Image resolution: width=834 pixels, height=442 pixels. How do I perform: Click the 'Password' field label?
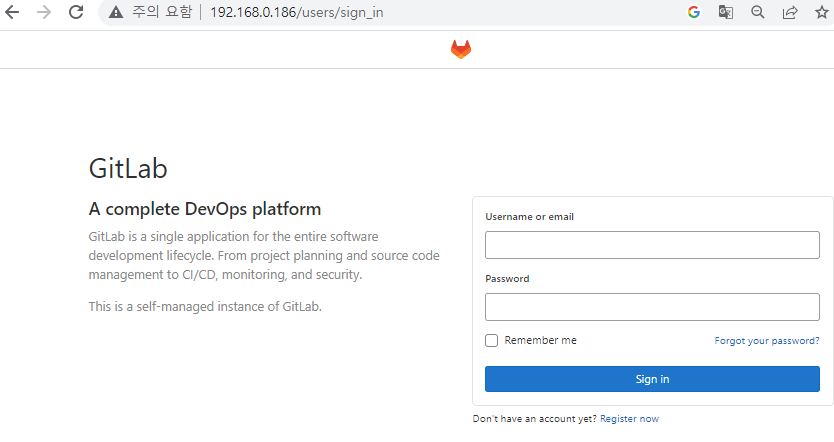tap(507, 279)
